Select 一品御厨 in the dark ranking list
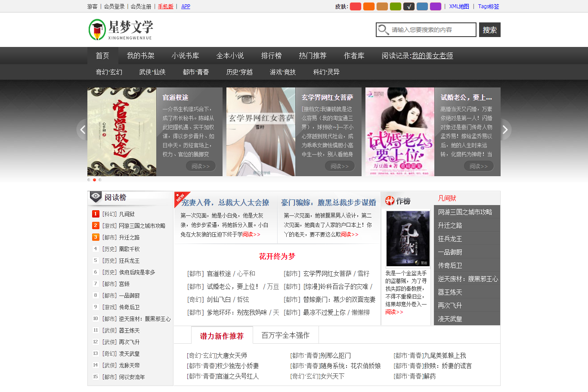 [x=450, y=252]
